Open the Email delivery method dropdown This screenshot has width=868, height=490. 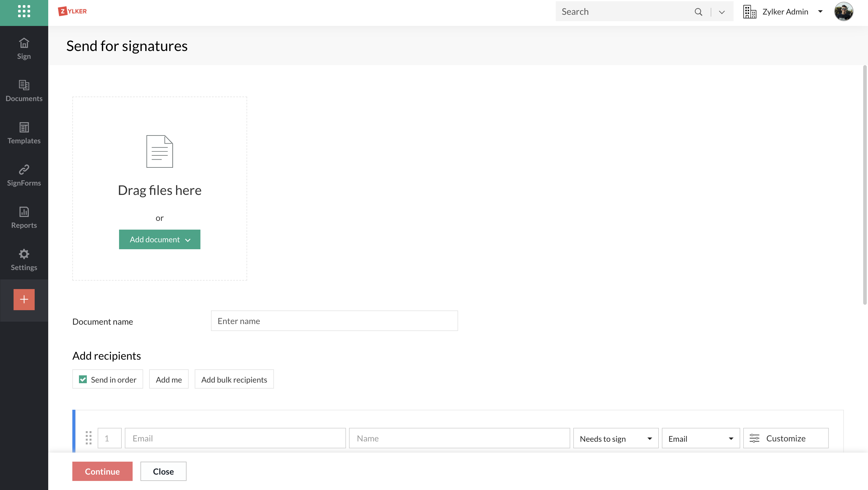click(x=700, y=438)
